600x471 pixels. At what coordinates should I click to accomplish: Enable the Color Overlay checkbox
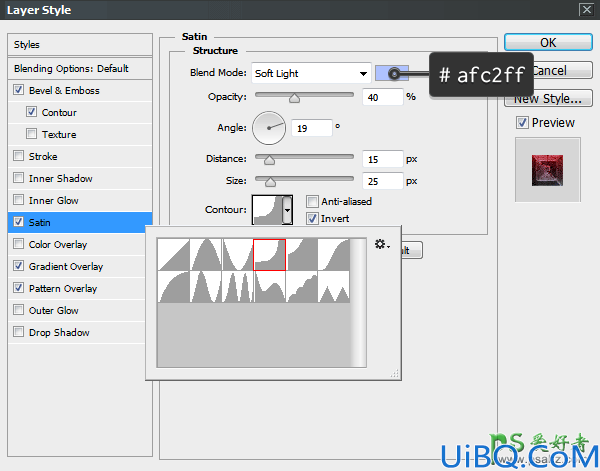pyautogui.click(x=18, y=244)
